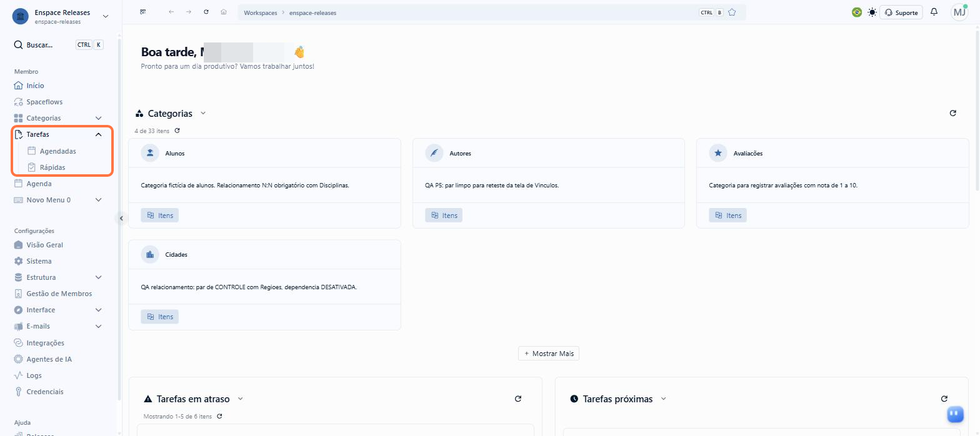Collapse the sidebar with the arrow handle
Screen dimensions: 980x436
click(x=121, y=218)
